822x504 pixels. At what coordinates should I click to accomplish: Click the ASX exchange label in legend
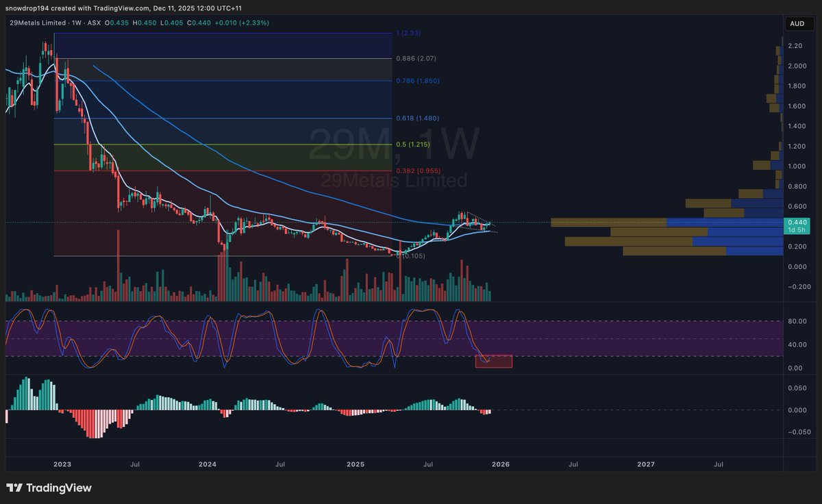[x=95, y=23]
